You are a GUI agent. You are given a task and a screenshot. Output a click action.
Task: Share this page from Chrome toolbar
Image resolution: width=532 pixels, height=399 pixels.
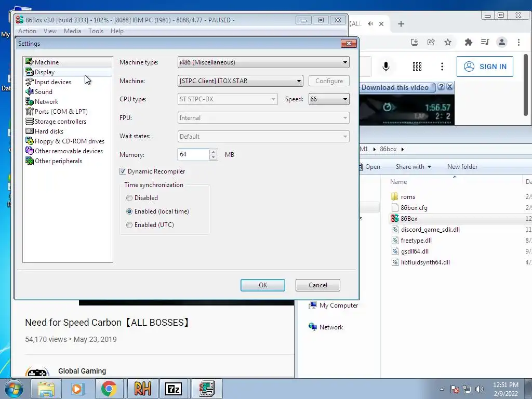[431, 42]
